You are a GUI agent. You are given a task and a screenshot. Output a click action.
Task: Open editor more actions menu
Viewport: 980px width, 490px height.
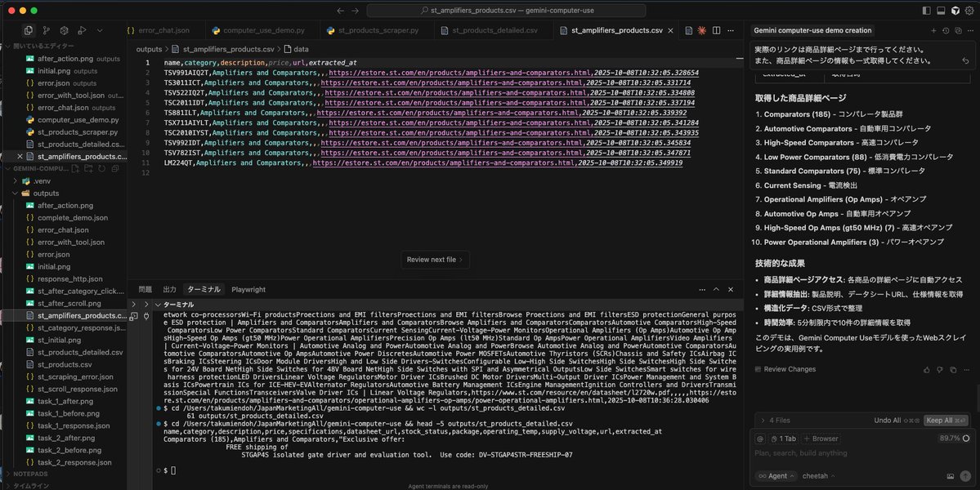click(731, 30)
